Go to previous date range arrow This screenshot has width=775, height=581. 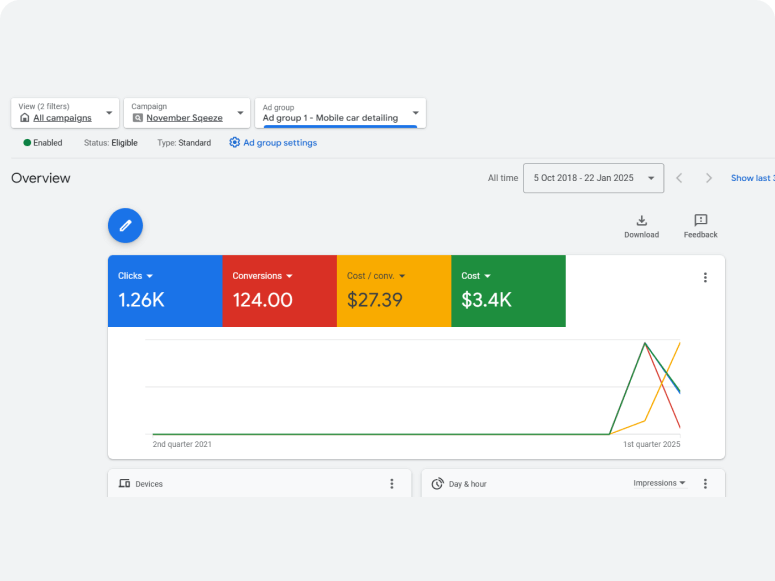click(x=679, y=178)
